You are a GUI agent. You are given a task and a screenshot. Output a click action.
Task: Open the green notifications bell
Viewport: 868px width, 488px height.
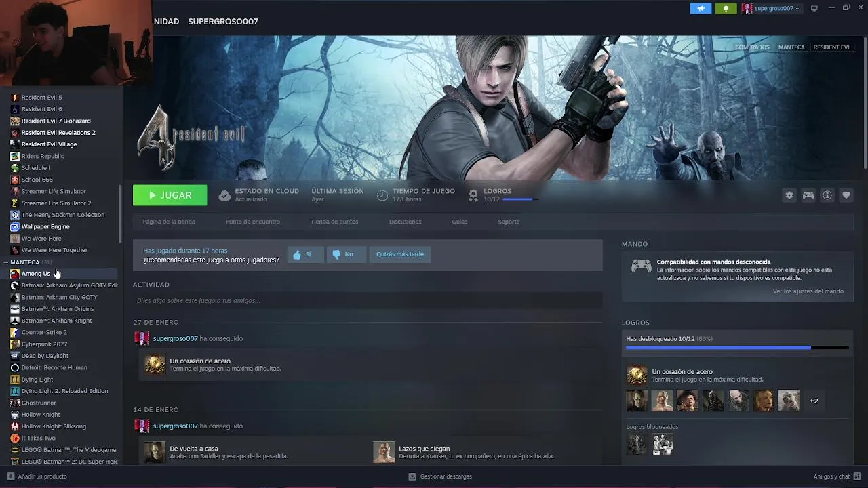tap(726, 8)
